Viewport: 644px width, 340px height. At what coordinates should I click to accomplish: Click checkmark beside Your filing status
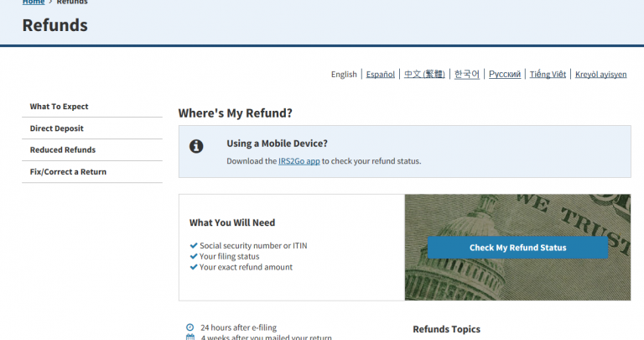pos(194,257)
